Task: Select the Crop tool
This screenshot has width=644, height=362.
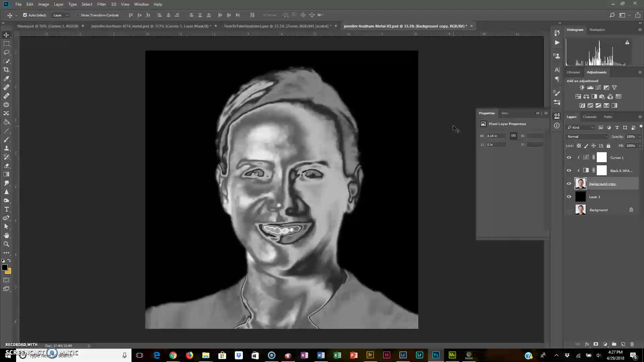Action: point(6,70)
